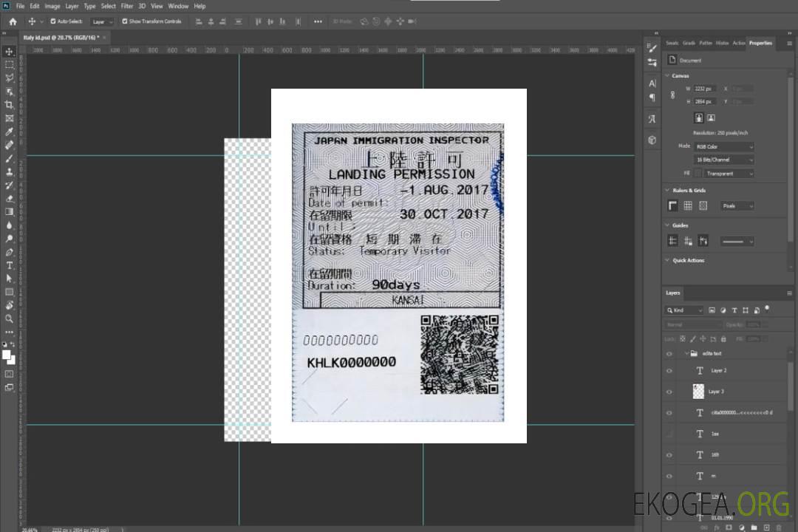The width and height of the screenshot is (798, 532).
Task: Hide the Layer 2 text layer
Action: pos(669,371)
